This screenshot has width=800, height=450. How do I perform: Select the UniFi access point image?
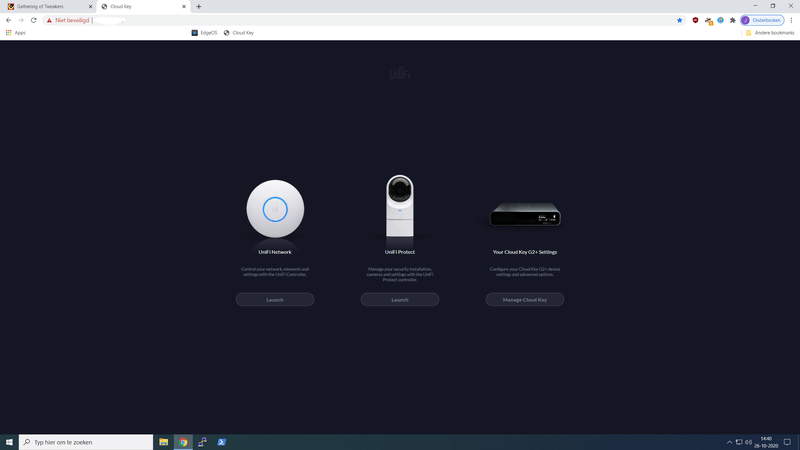pyautogui.click(x=275, y=209)
